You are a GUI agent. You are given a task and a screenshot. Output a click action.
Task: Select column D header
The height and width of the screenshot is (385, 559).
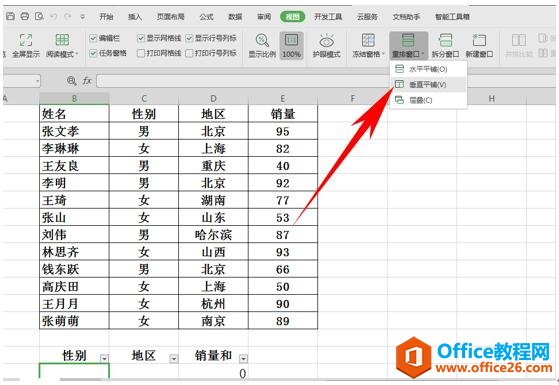(213, 98)
